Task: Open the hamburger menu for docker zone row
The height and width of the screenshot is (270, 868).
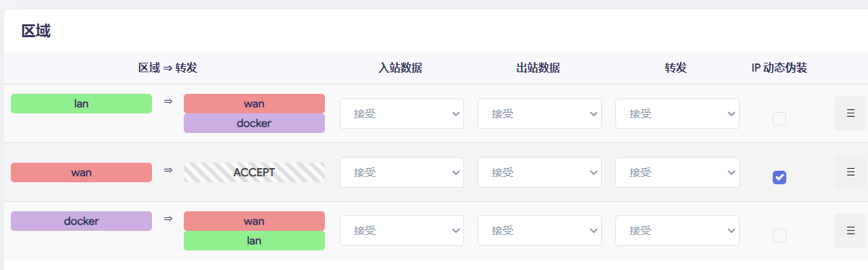Action: click(x=850, y=231)
